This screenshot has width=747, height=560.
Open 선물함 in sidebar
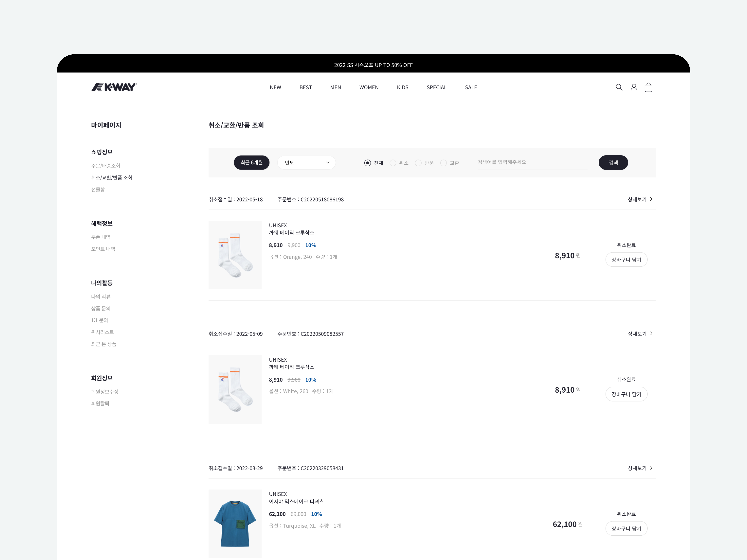[98, 190]
